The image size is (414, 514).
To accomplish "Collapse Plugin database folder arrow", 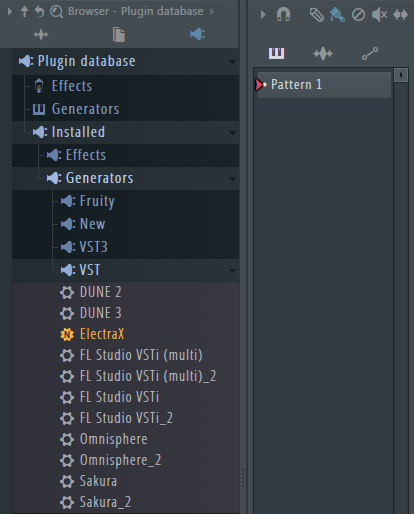I will (x=232, y=62).
